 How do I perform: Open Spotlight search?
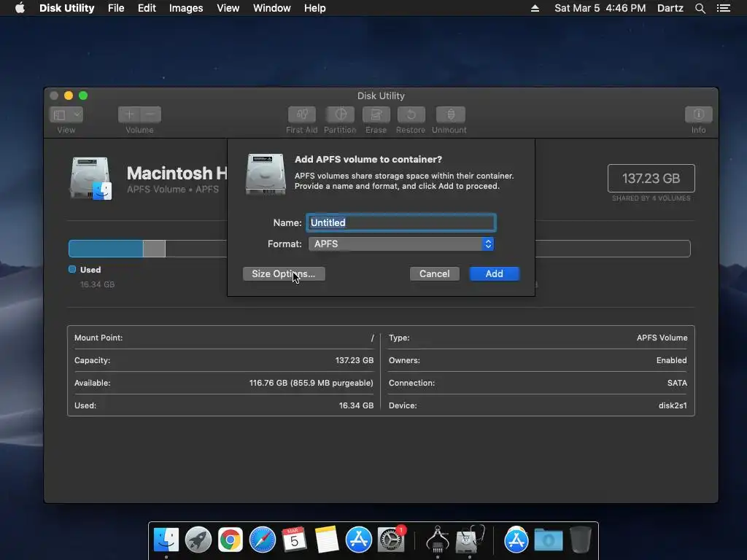(700, 8)
